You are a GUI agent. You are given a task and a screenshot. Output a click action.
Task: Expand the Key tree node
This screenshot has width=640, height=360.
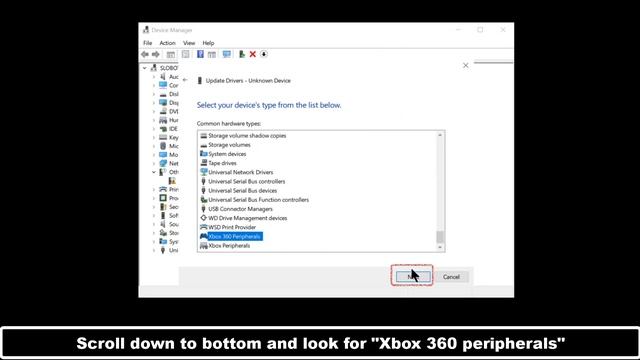[153, 138]
